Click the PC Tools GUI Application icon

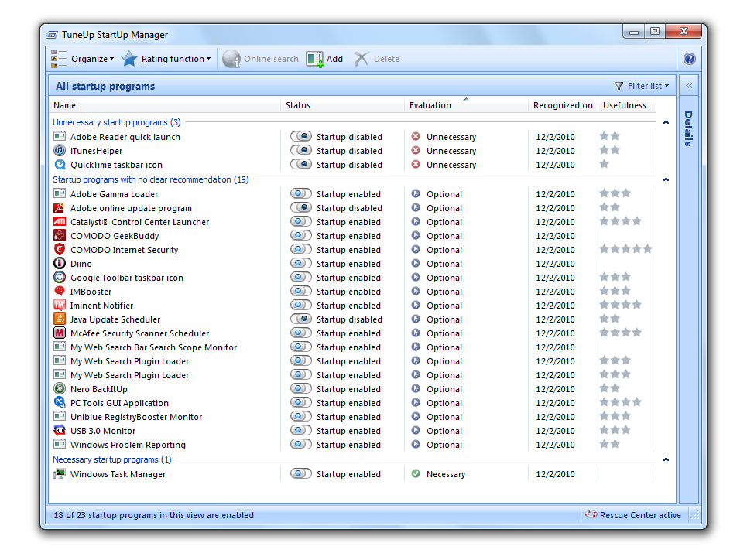coord(60,402)
